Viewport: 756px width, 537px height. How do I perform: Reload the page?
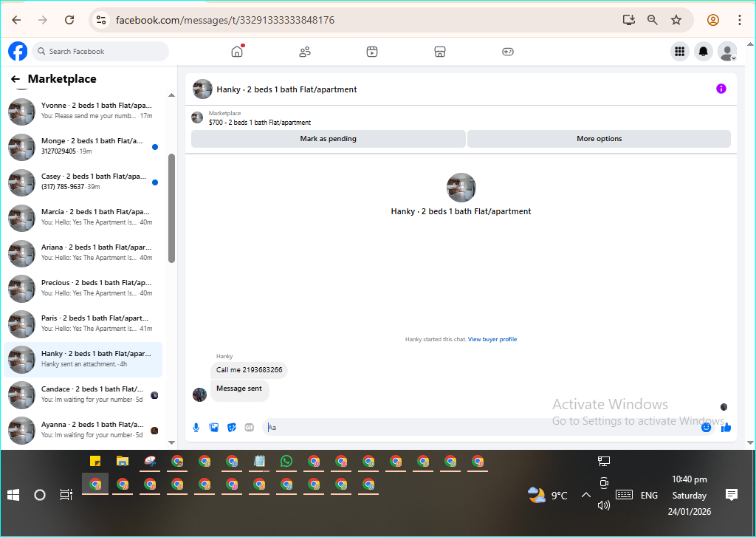pos(69,20)
